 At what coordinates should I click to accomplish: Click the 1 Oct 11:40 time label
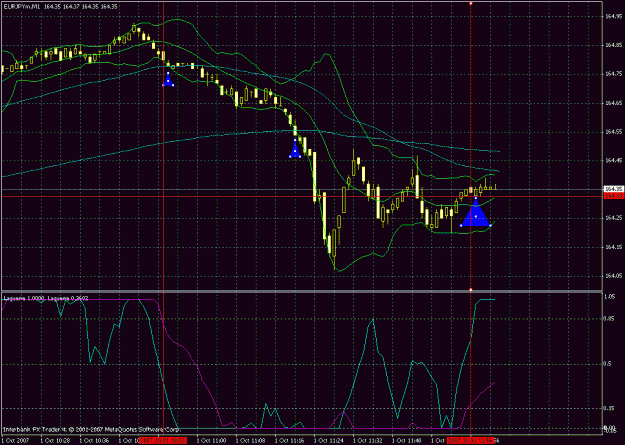(x=405, y=441)
